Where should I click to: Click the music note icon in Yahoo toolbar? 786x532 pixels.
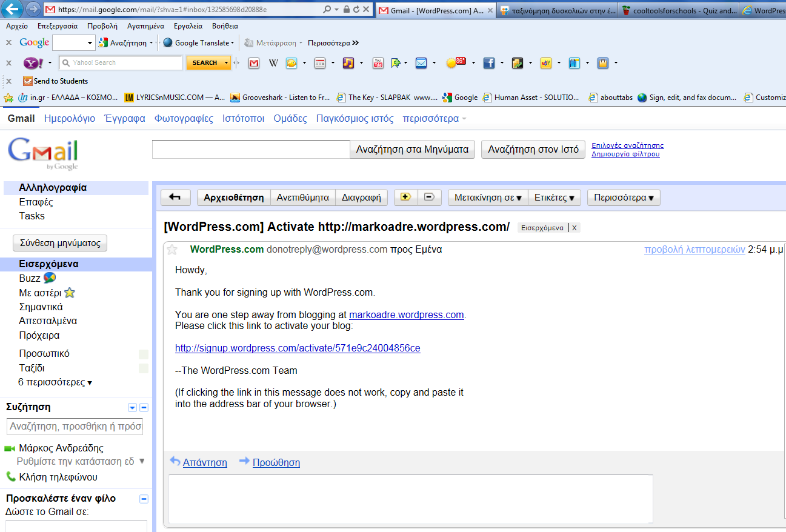pyautogui.click(x=348, y=62)
